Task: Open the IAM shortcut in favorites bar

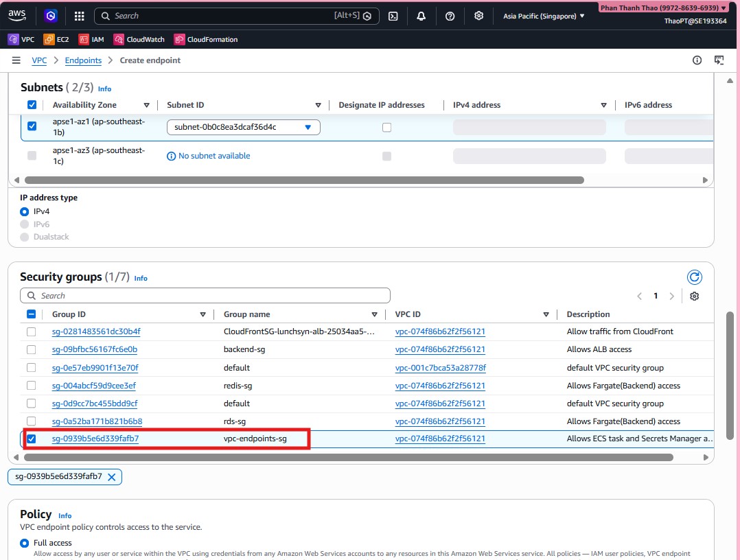Action: (92, 40)
